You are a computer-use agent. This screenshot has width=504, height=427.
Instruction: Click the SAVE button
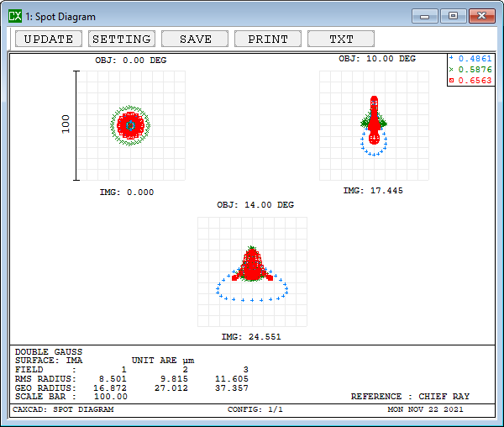click(195, 39)
